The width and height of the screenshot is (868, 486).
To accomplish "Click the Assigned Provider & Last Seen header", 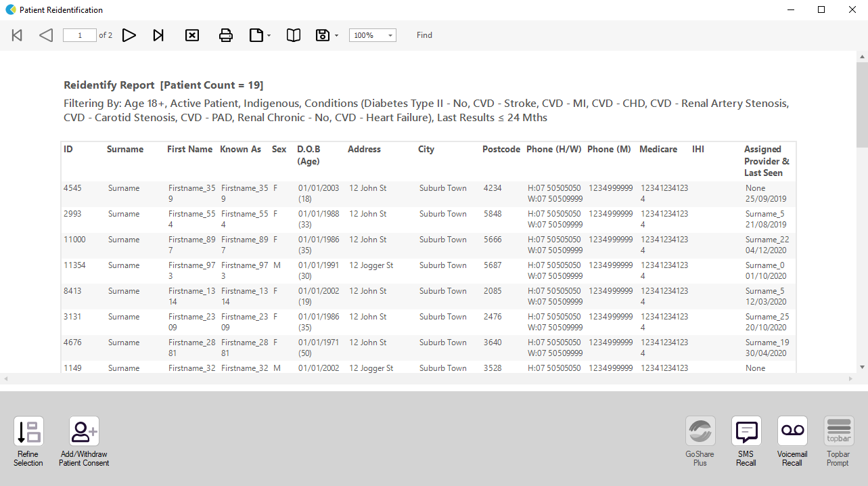I will pyautogui.click(x=767, y=161).
